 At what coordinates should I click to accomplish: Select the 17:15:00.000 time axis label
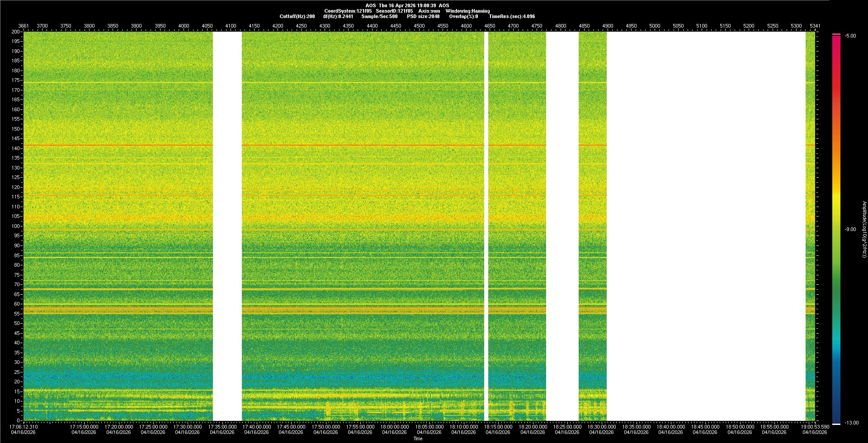84,426
